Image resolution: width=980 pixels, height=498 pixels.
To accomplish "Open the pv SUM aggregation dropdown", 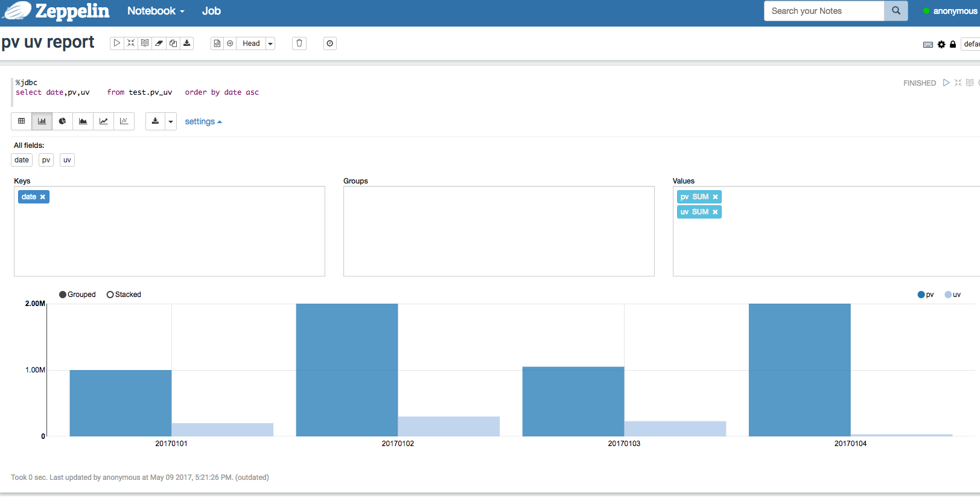I will 701,197.
